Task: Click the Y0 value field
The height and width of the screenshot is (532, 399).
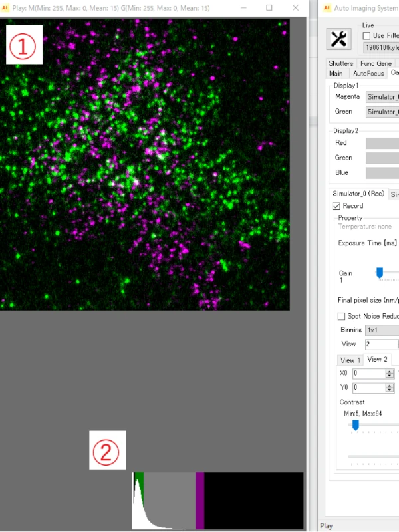Action: [369, 388]
